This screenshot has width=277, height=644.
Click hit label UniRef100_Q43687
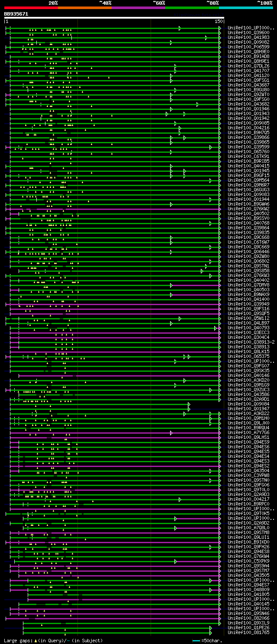[248, 85]
